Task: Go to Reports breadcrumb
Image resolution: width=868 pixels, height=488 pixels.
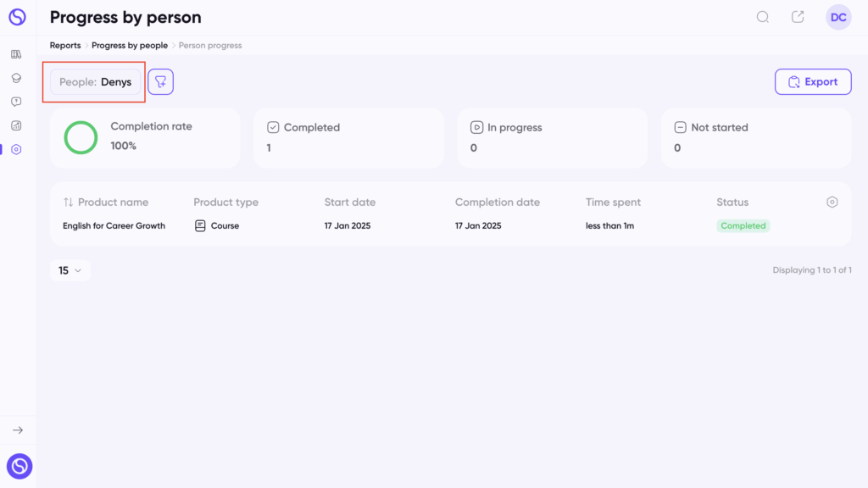Action: (65, 46)
